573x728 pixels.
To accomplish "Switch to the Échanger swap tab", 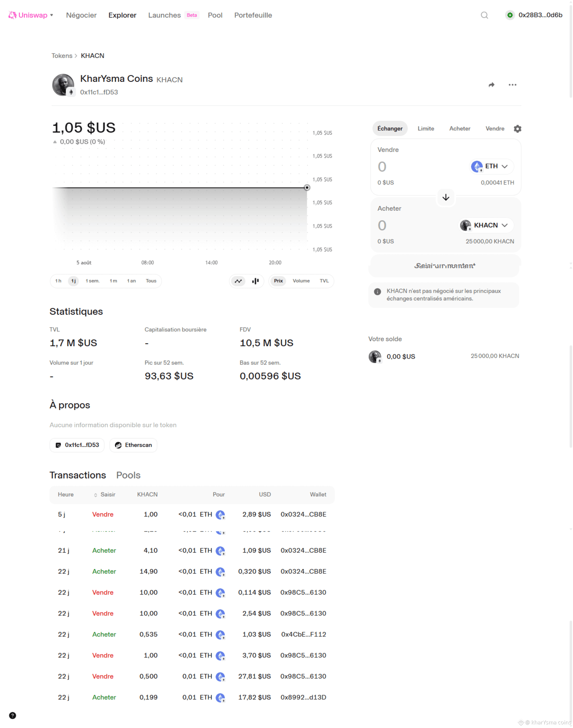I will point(390,128).
